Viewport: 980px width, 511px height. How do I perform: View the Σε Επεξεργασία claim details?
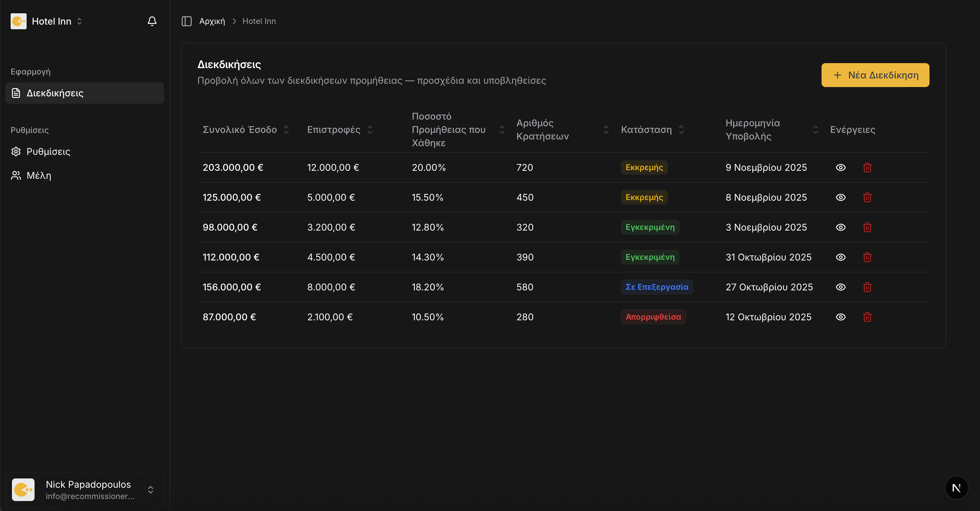pyautogui.click(x=841, y=287)
